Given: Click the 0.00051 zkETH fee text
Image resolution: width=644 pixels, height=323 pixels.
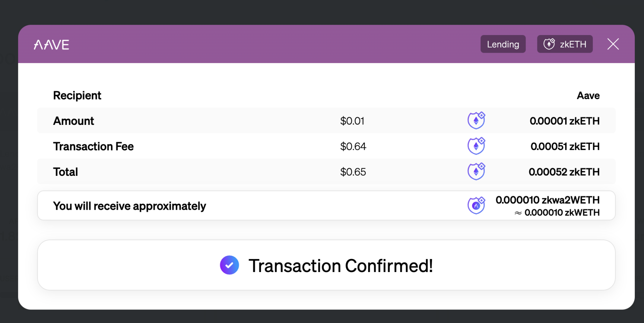Looking at the screenshot, I should coord(565,146).
